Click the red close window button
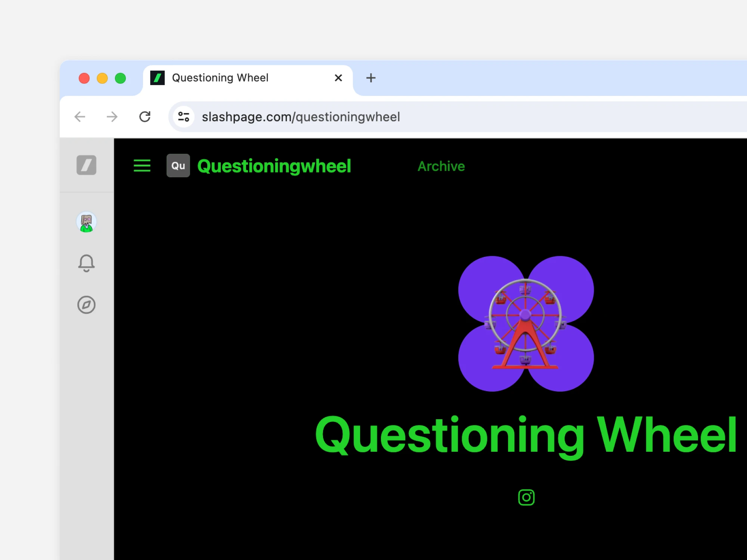This screenshot has width=747, height=560. (x=84, y=78)
